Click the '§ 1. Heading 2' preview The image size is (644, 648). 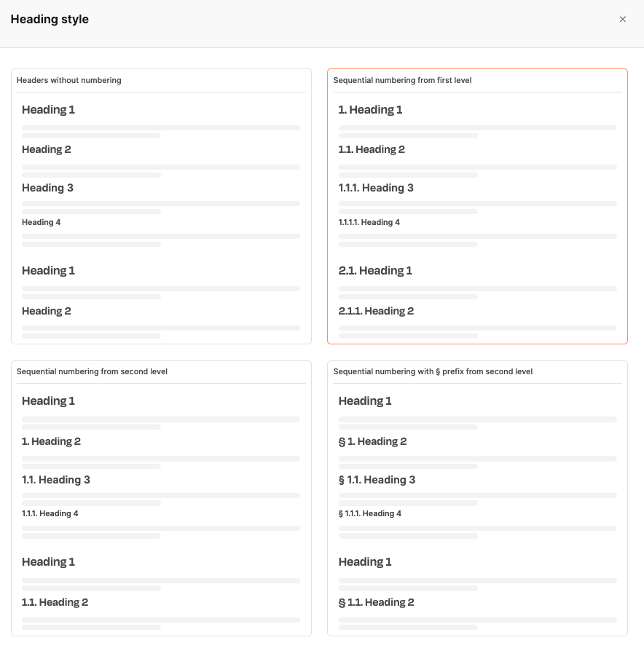tap(372, 441)
